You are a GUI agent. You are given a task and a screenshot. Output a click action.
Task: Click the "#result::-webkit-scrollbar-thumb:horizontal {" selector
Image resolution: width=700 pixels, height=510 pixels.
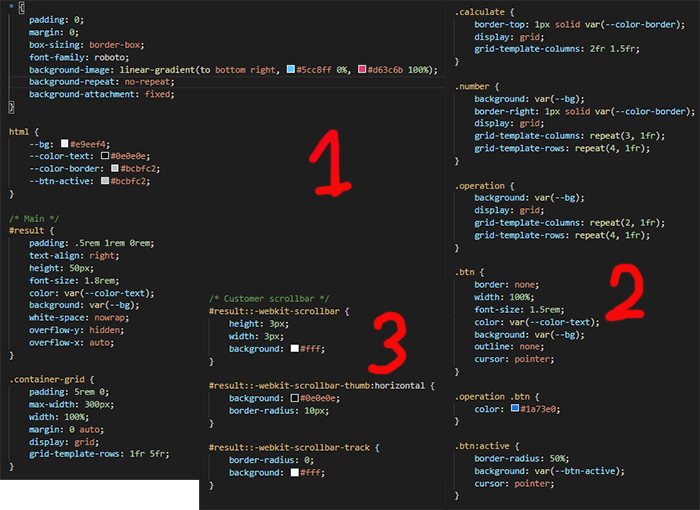[322, 385]
